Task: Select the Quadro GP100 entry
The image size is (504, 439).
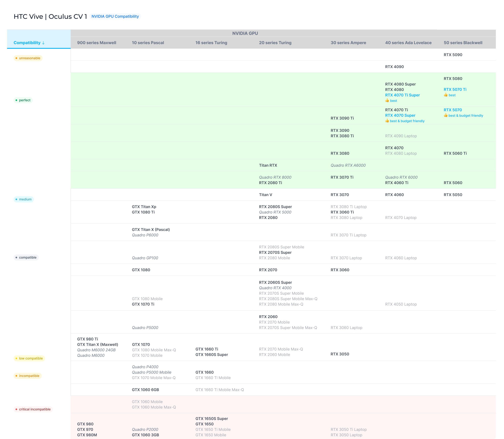Action: (x=145, y=258)
